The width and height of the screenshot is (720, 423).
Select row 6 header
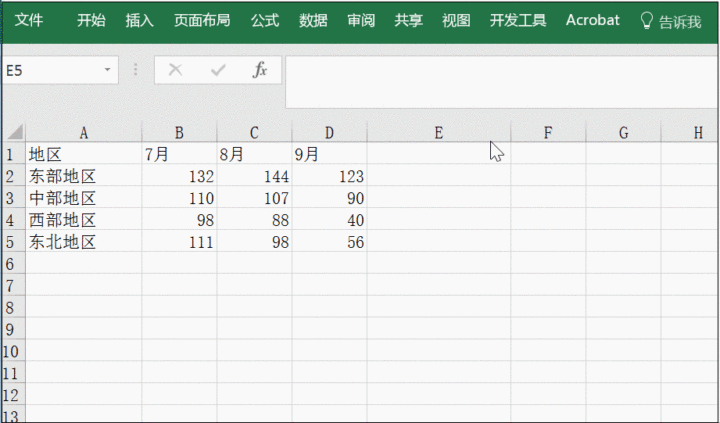(x=14, y=264)
